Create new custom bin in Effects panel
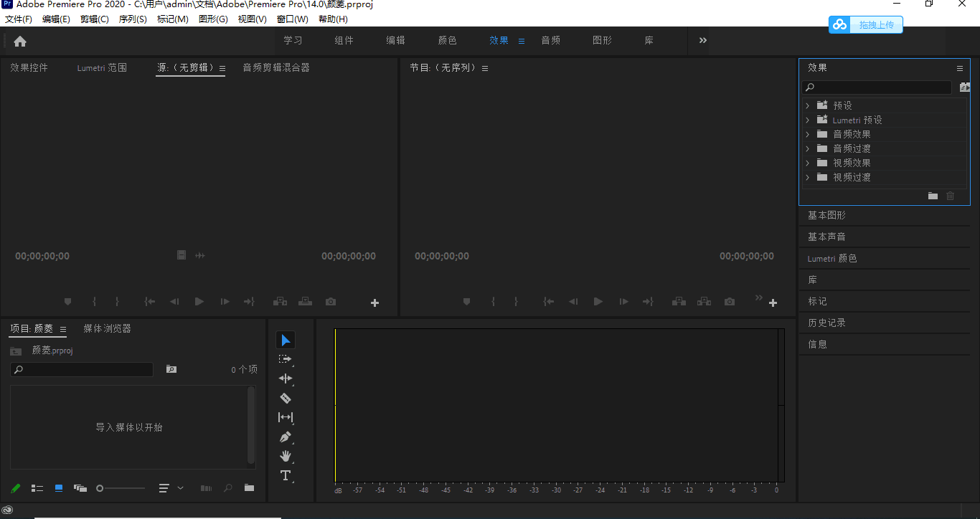This screenshot has height=519, width=980. 933,196
